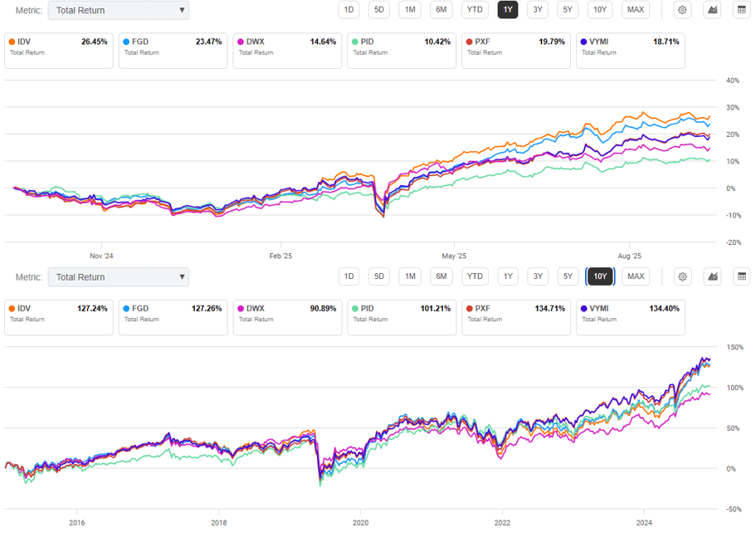Click the blue FGD dot showing 23.47%

[x=125, y=42]
